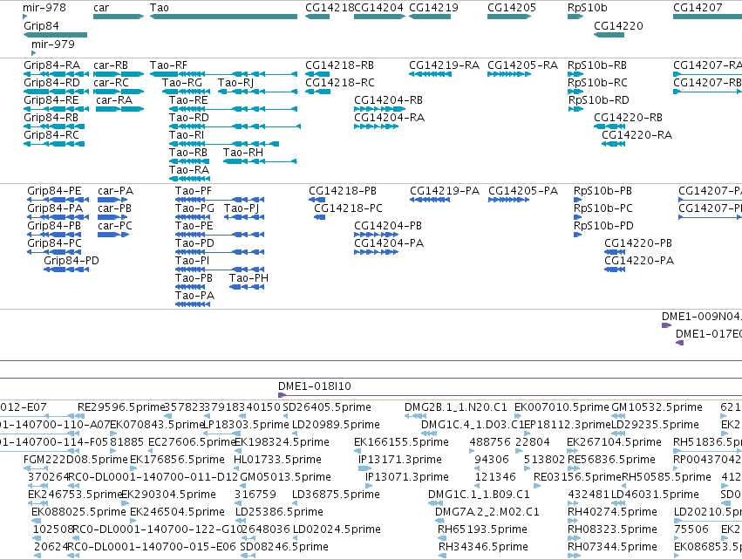Select the Tao-RD transcript

point(235,126)
